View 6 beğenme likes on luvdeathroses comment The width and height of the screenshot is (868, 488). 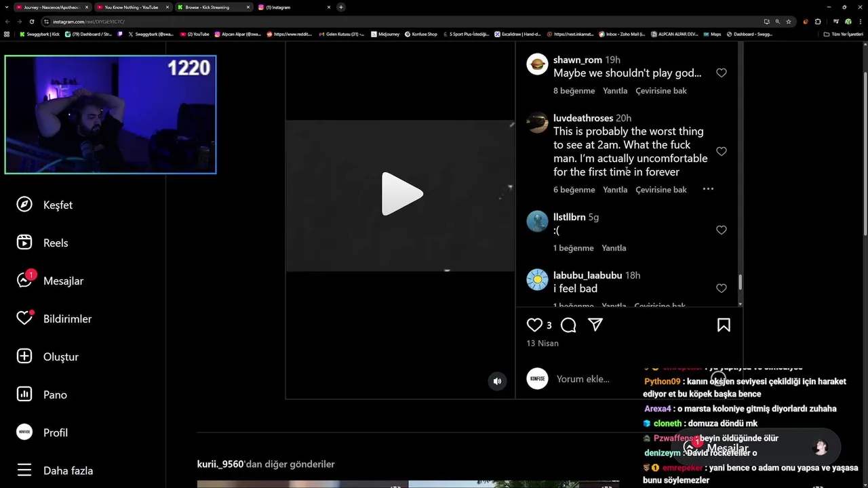click(574, 190)
